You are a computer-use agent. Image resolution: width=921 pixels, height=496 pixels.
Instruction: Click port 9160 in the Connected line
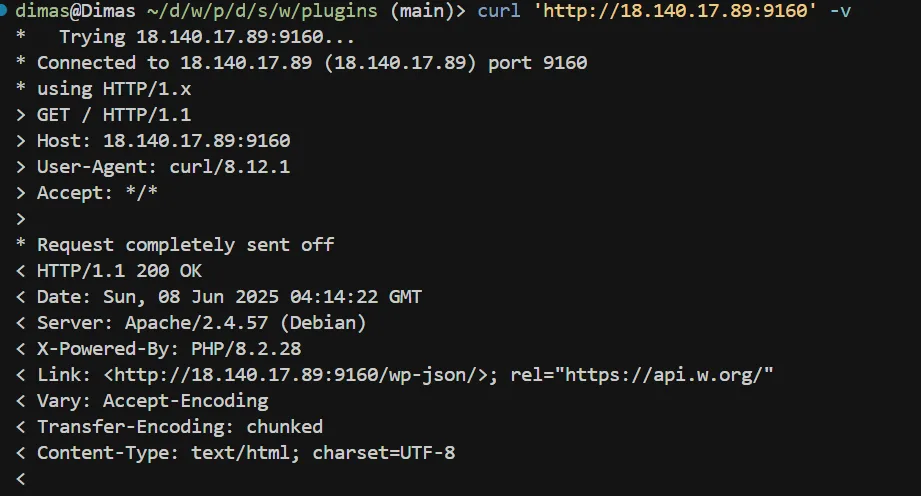537,63
